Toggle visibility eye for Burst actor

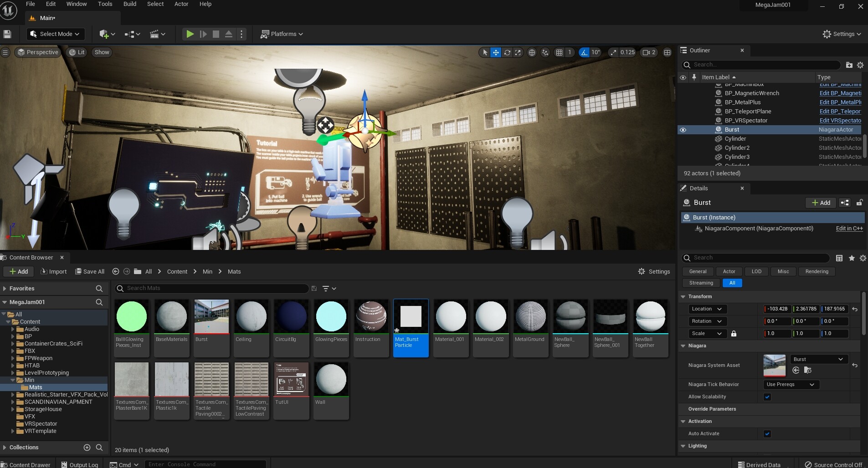click(x=683, y=130)
